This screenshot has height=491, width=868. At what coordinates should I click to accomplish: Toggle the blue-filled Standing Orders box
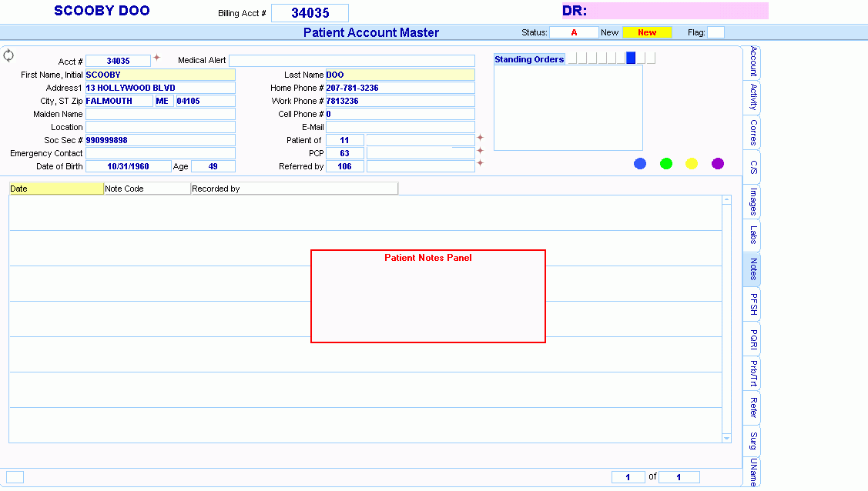631,58
